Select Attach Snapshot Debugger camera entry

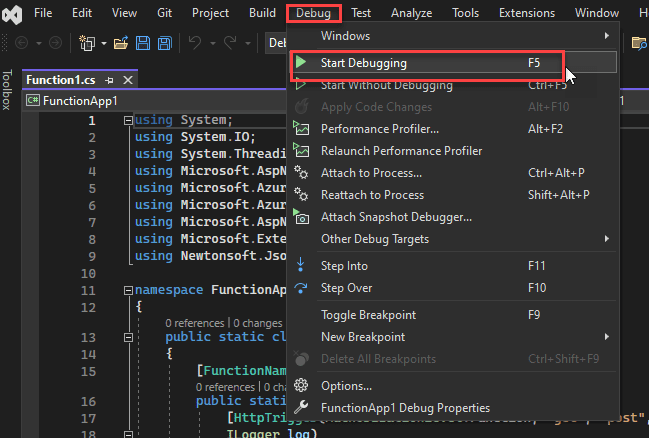(396, 217)
